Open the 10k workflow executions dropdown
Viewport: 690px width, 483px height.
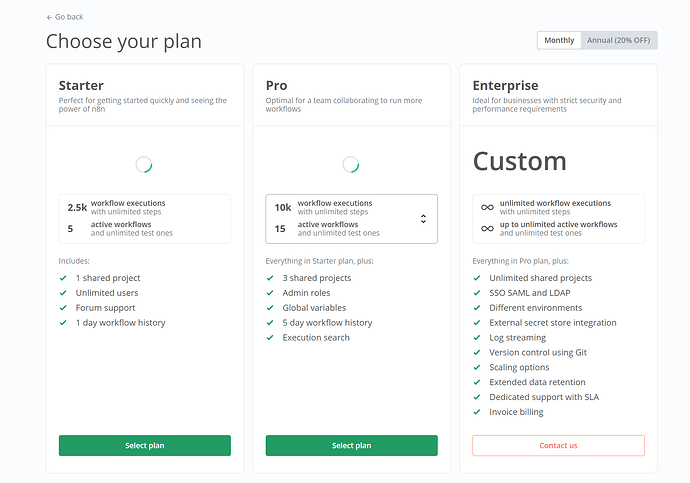352,219
